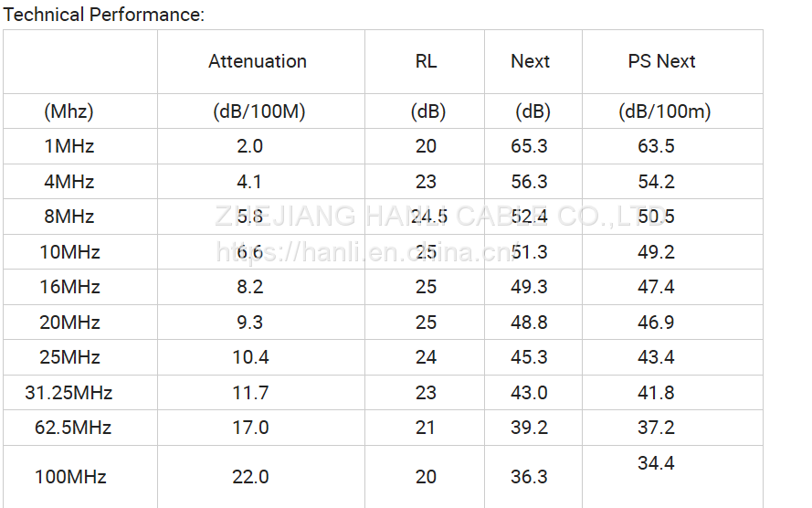Click PS Next value 34.4

(x=656, y=463)
